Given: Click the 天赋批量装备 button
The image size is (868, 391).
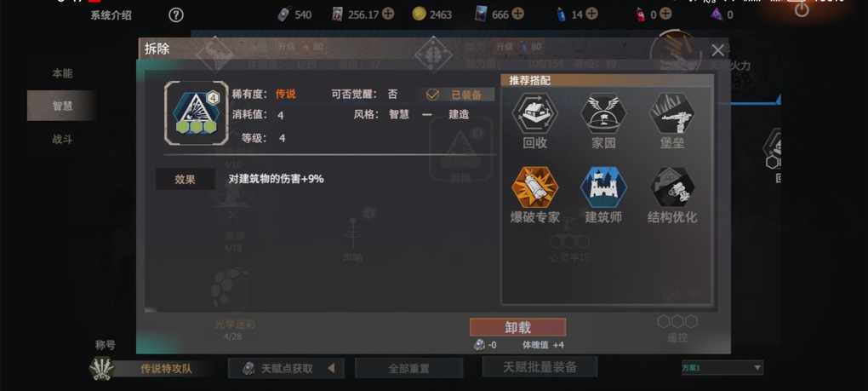Looking at the screenshot, I should (540, 366).
